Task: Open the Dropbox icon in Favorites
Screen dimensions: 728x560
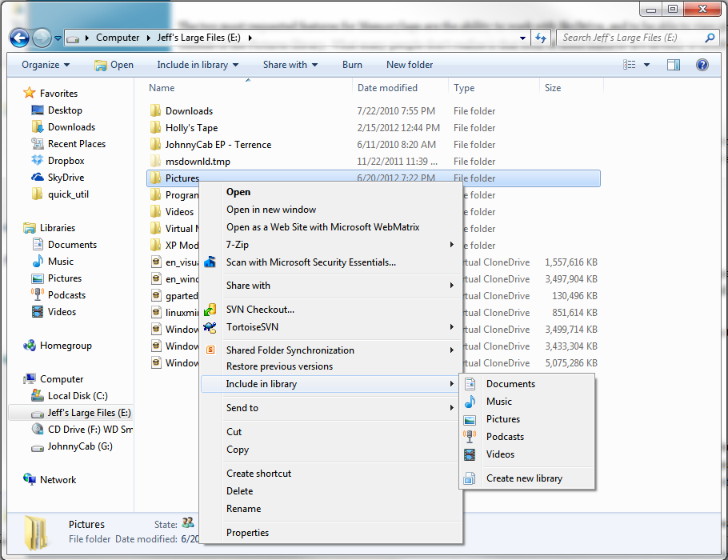Action: [x=37, y=161]
